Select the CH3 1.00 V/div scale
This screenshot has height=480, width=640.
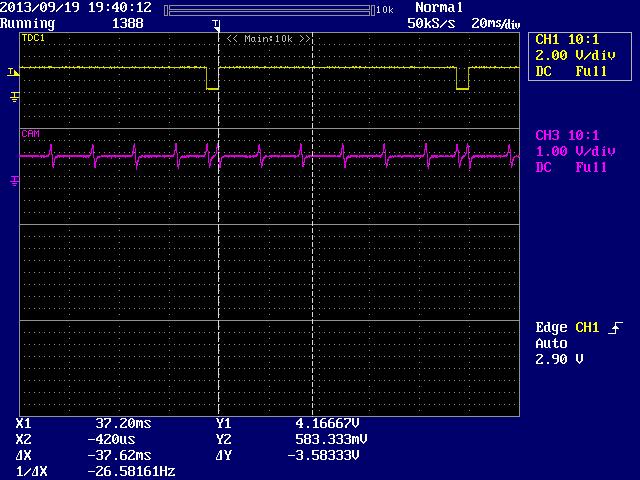pyautogui.click(x=575, y=151)
